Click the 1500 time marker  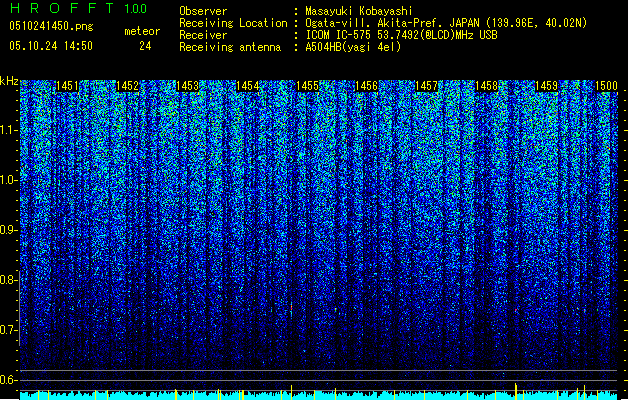click(606, 86)
